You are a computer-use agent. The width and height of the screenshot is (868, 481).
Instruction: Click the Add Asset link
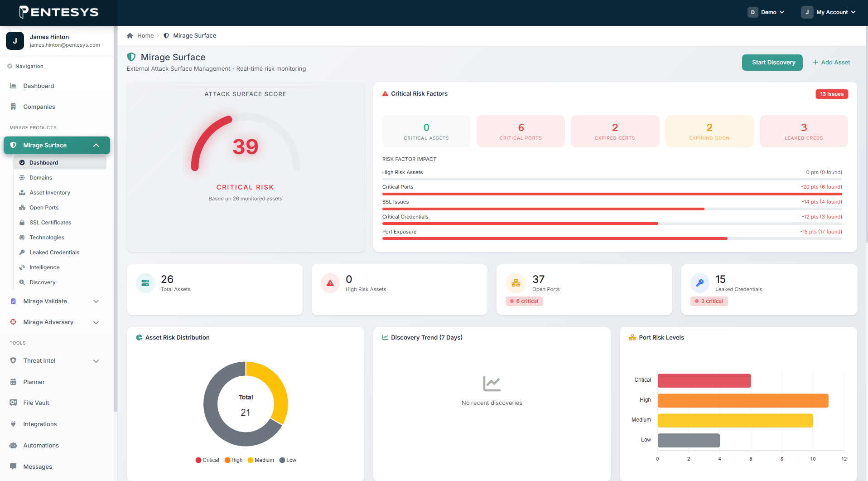tap(831, 63)
